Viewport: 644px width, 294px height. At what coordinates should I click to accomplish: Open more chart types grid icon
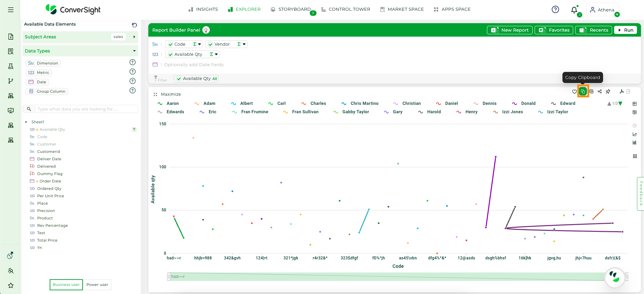pyautogui.click(x=635, y=156)
